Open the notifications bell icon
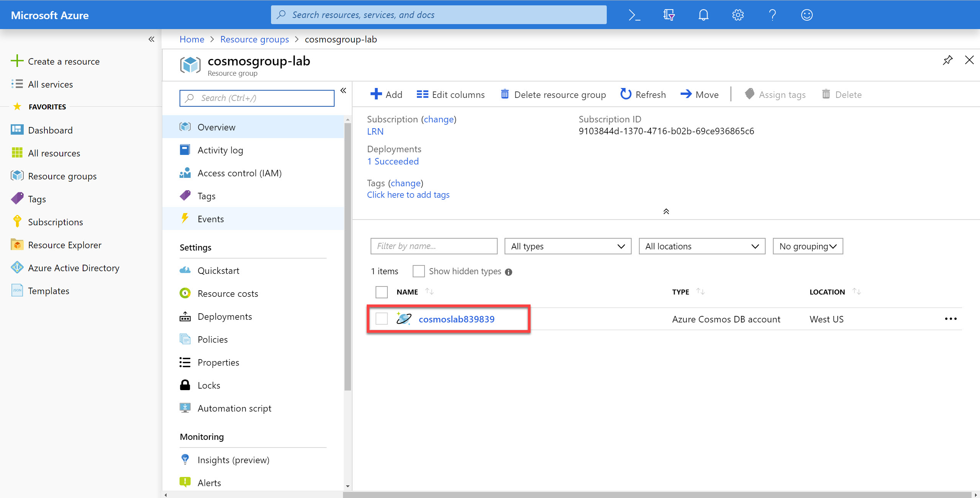Screen dimensions: 980x498 point(703,15)
